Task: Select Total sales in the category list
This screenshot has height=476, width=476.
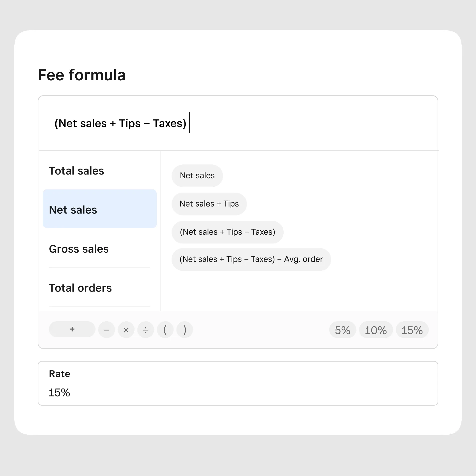Action: click(76, 171)
